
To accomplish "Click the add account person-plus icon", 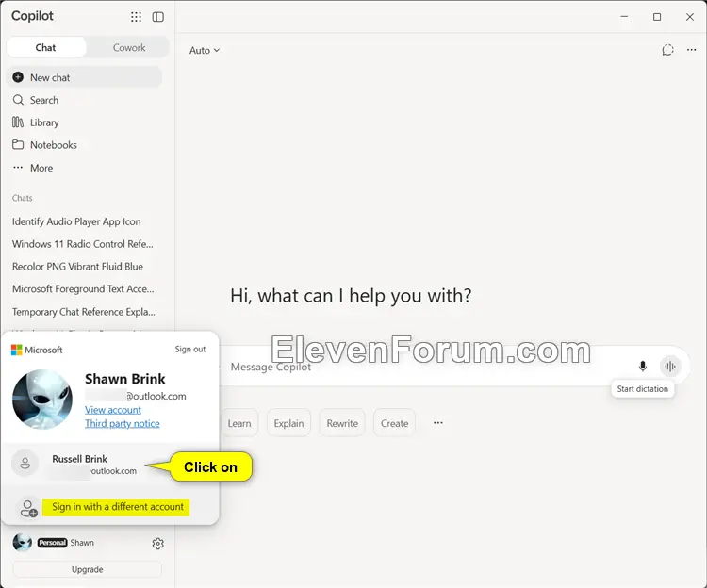I will pos(29,508).
